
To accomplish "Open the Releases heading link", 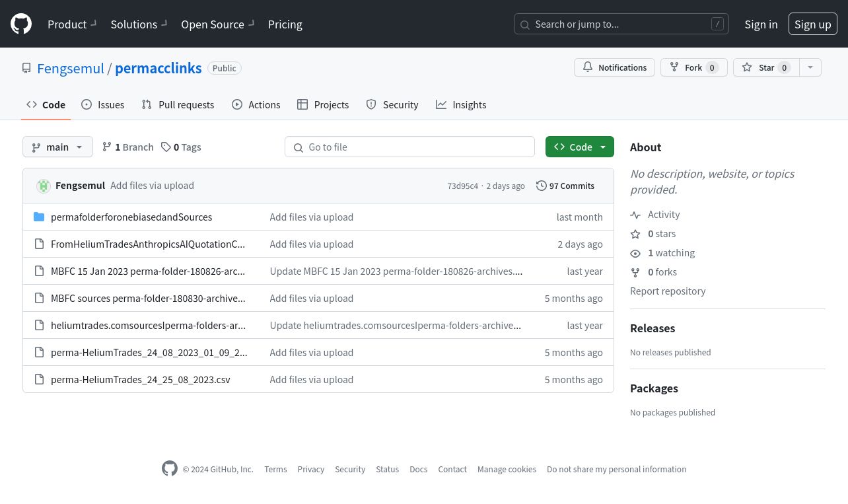I will click(653, 328).
